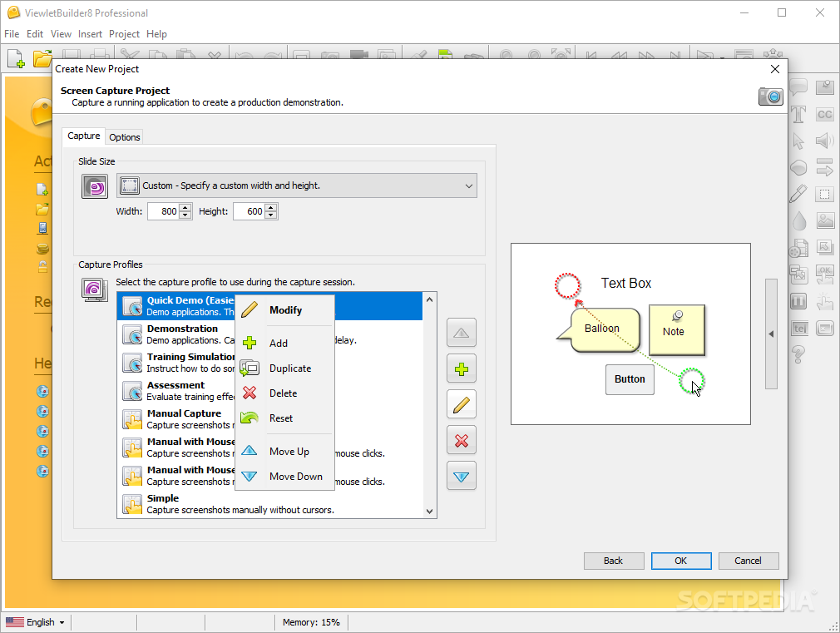Click the cursor pointer icon in right sidebar
This screenshot has width=840, height=633.
[798, 141]
